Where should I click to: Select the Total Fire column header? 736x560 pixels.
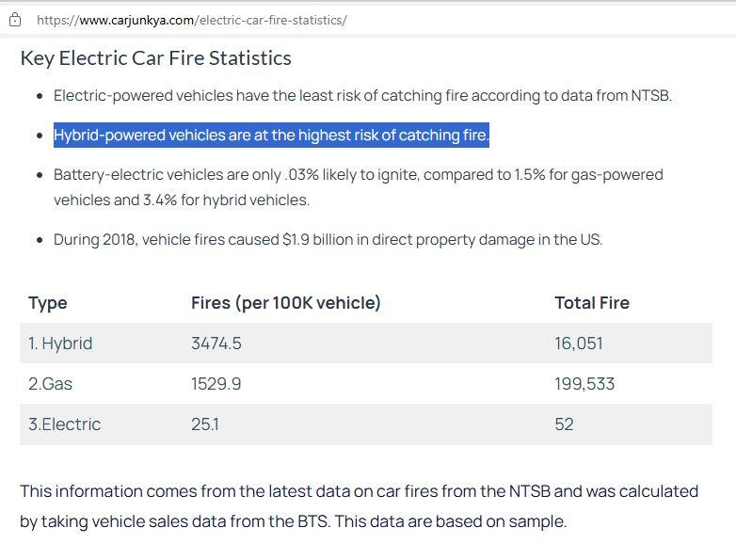click(591, 303)
